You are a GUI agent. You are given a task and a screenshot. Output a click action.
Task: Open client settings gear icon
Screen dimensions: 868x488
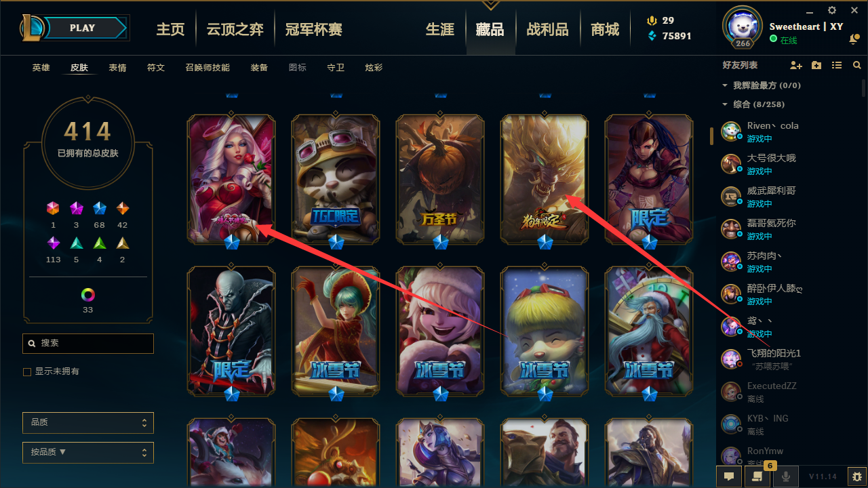point(832,10)
